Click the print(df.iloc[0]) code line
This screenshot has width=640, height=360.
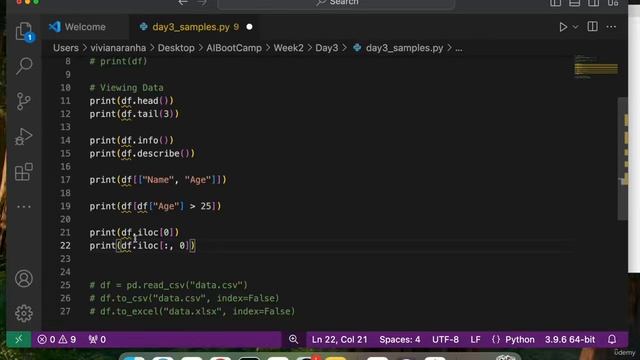click(134, 233)
